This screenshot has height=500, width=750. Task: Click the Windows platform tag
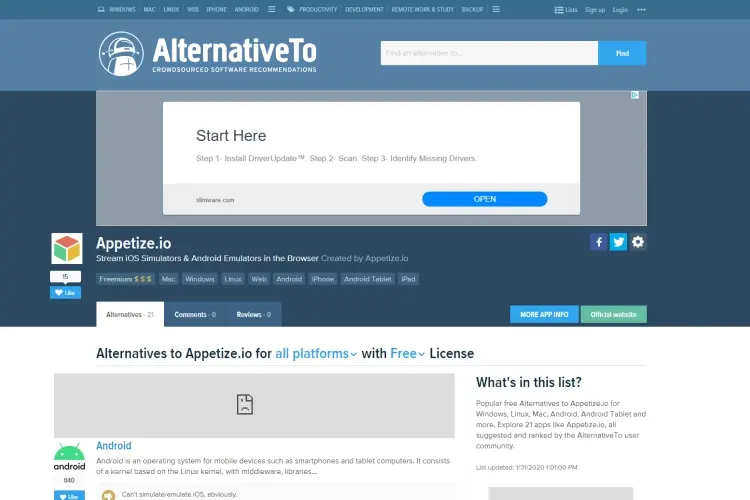pos(199,279)
